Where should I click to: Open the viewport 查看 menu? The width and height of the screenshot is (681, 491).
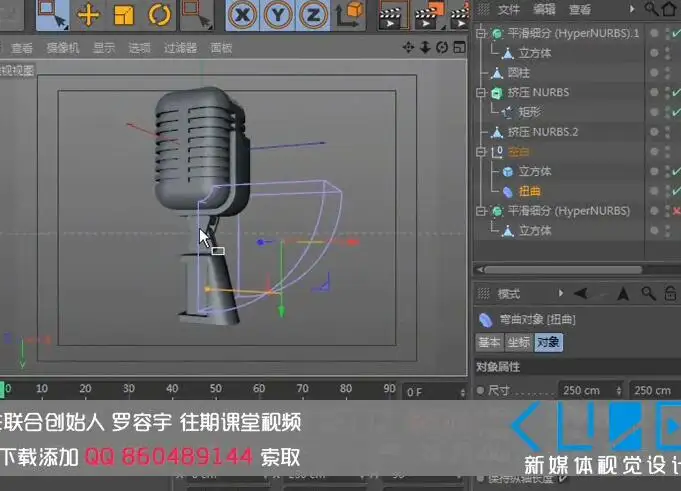[22, 48]
